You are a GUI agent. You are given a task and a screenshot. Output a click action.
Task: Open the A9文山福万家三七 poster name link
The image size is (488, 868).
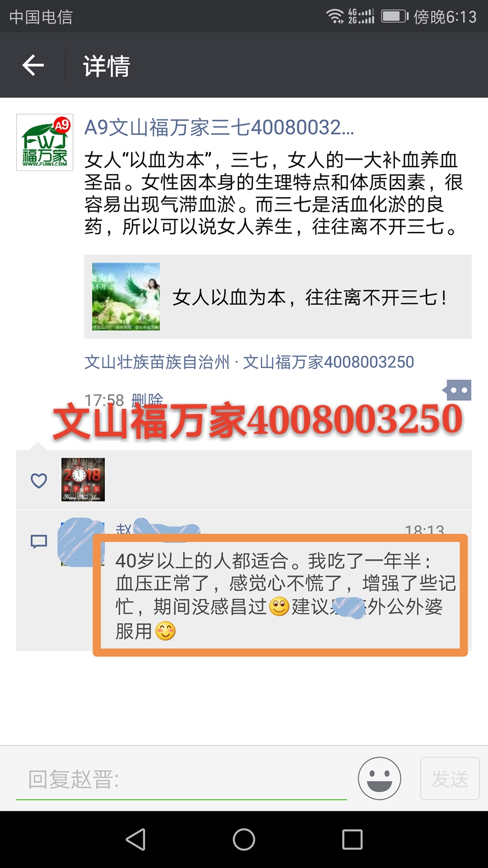point(219,128)
